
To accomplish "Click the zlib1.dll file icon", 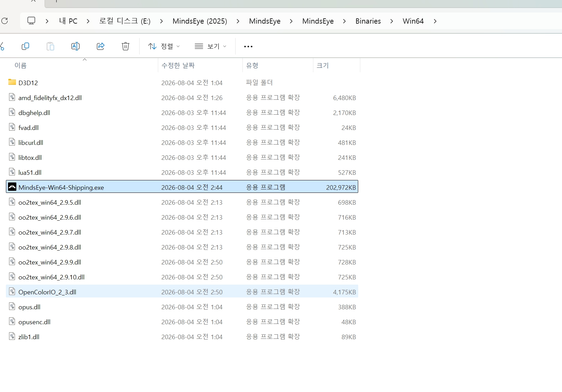I will [12, 336].
